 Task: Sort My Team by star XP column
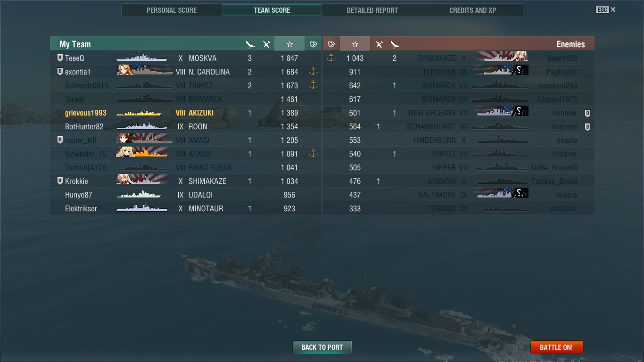pos(289,44)
